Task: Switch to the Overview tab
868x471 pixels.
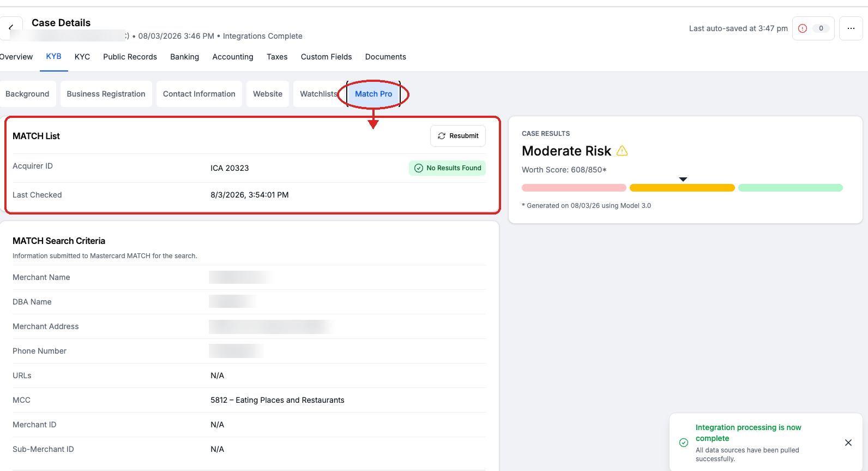Action: [16, 57]
